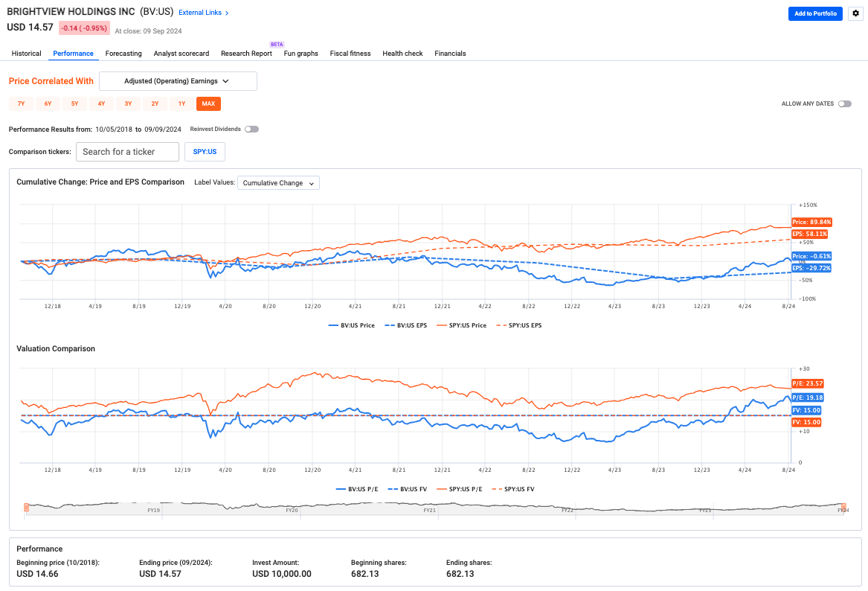Expand the External Links chevron
The image size is (868, 591).
227,12
